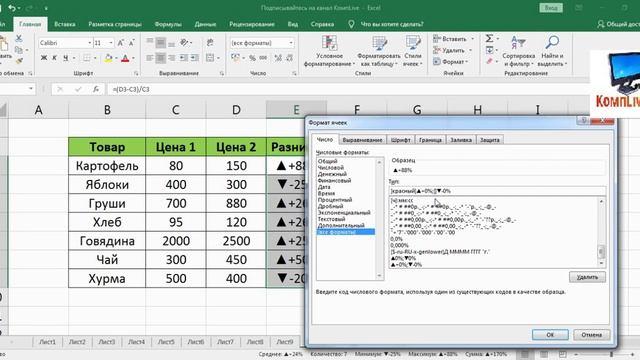The image size is (640, 360).
Task: Click the decrease decimal icon
Action: point(289,58)
